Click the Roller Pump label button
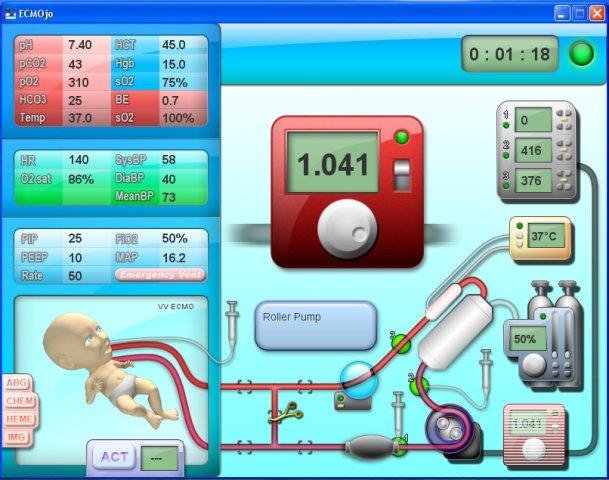The image size is (609, 480). tap(315, 325)
